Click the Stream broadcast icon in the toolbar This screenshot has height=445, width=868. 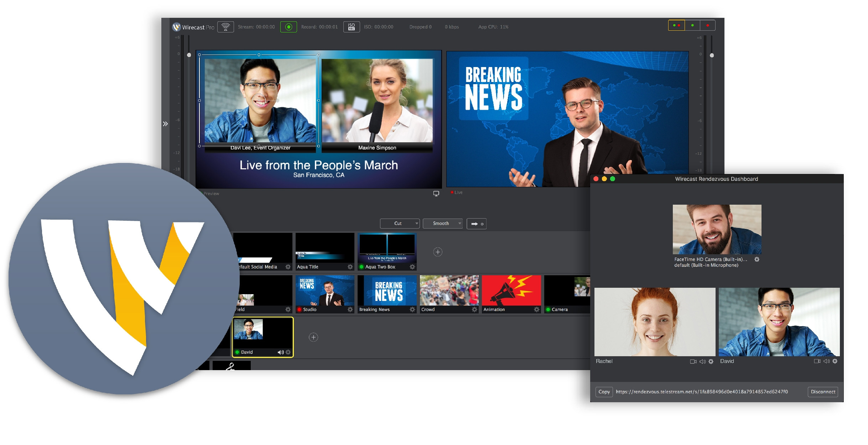coord(226,26)
